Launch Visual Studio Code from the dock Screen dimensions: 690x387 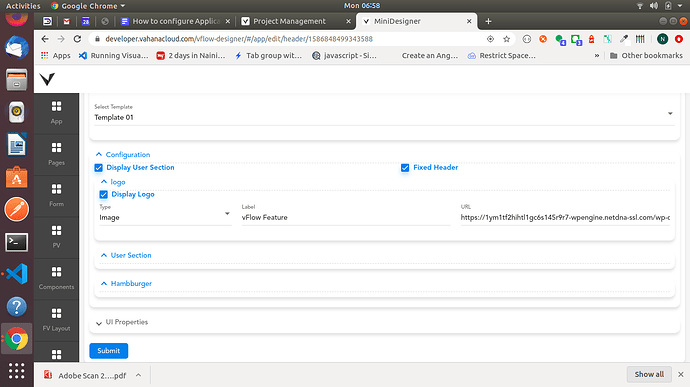coord(17,274)
